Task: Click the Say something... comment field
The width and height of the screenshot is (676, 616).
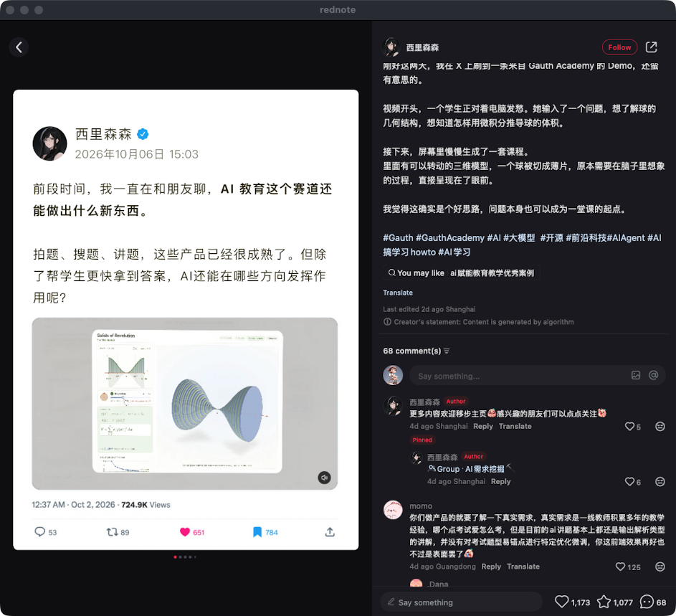Action: coord(537,375)
